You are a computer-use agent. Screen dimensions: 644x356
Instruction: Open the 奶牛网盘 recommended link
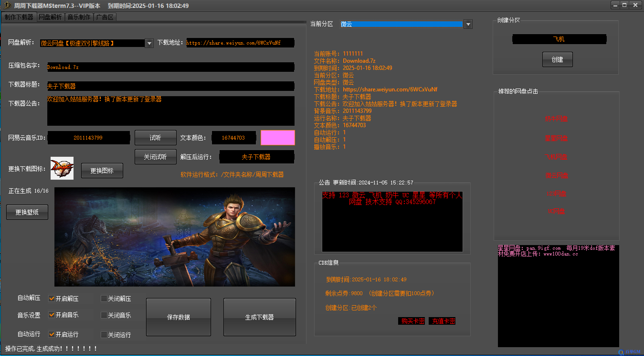point(556,119)
